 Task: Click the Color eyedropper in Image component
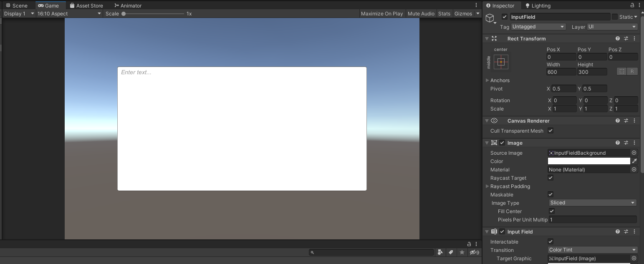tap(634, 161)
